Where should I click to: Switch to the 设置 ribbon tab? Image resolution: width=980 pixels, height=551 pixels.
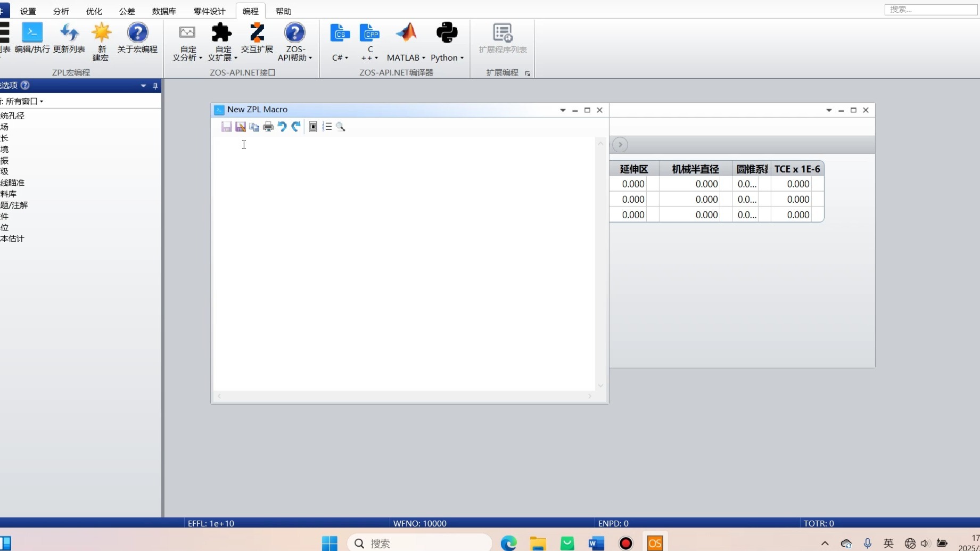(x=28, y=11)
